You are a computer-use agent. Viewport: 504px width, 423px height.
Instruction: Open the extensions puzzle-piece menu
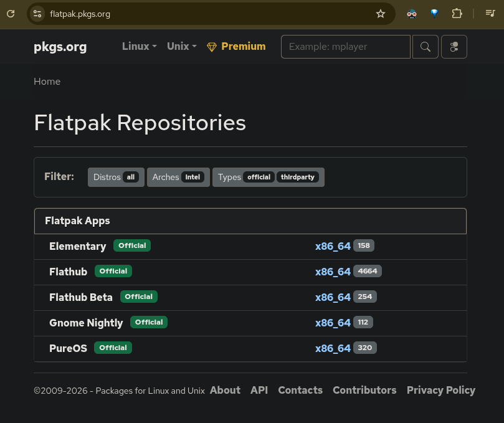tap(457, 14)
